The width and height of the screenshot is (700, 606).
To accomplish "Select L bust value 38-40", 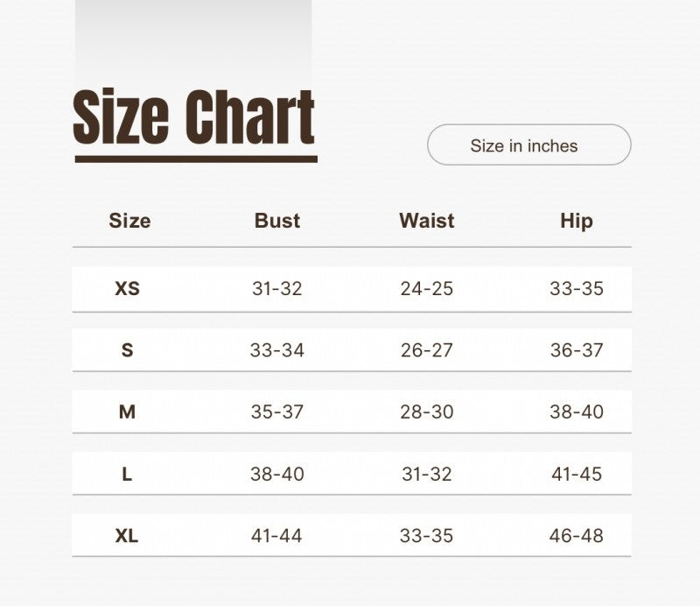I will tap(277, 474).
